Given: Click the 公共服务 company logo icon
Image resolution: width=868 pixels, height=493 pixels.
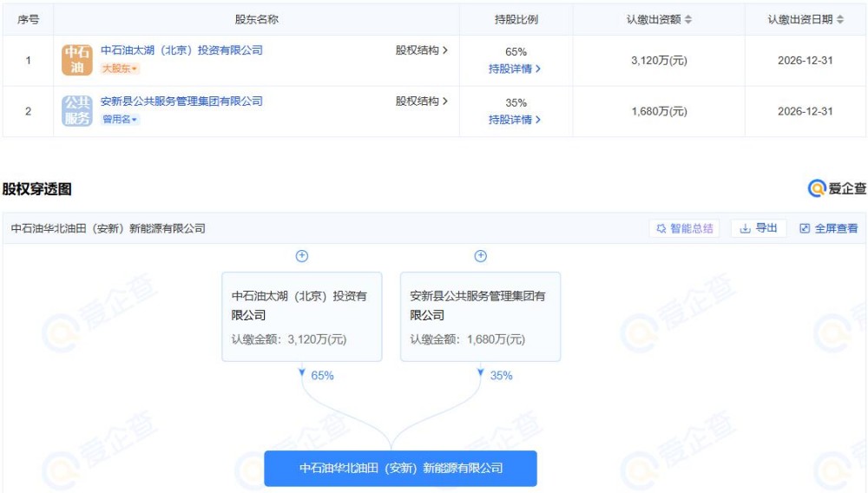Looking at the screenshot, I should [x=76, y=110].
